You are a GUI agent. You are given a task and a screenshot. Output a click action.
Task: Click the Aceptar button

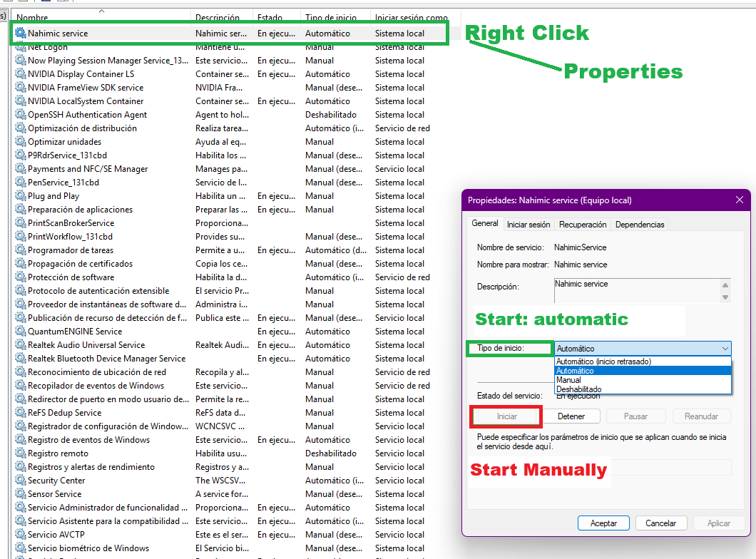[x=603, y=523]
